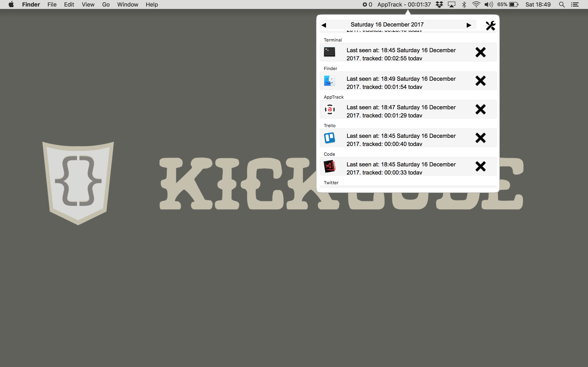Click Saturday 16 December 2017 date label
This screenshot has width=588, height=367.
click(x=387, y=24)
